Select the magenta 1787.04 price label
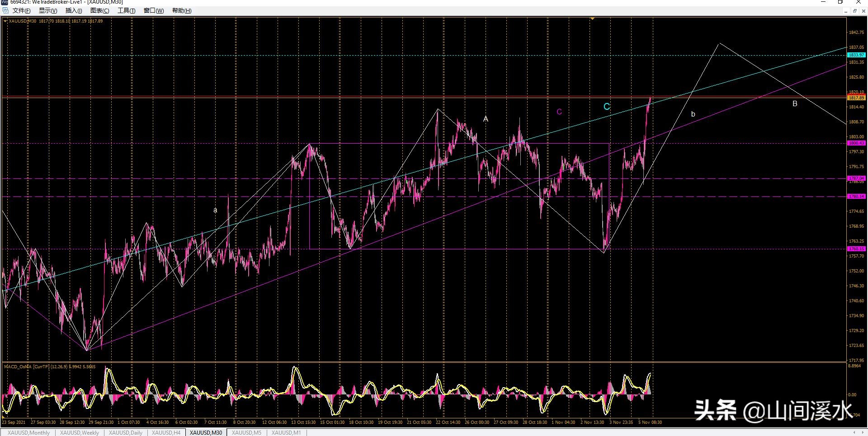 [x=856, y=178]
